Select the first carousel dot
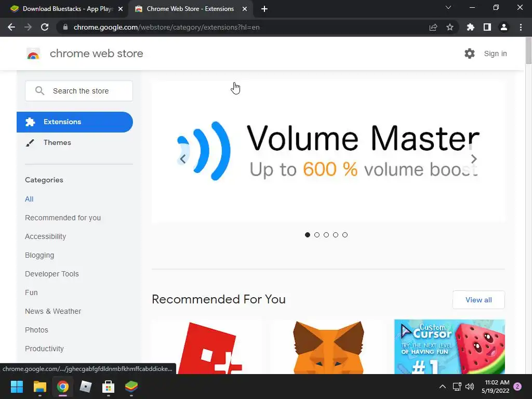 click(308, 235)
